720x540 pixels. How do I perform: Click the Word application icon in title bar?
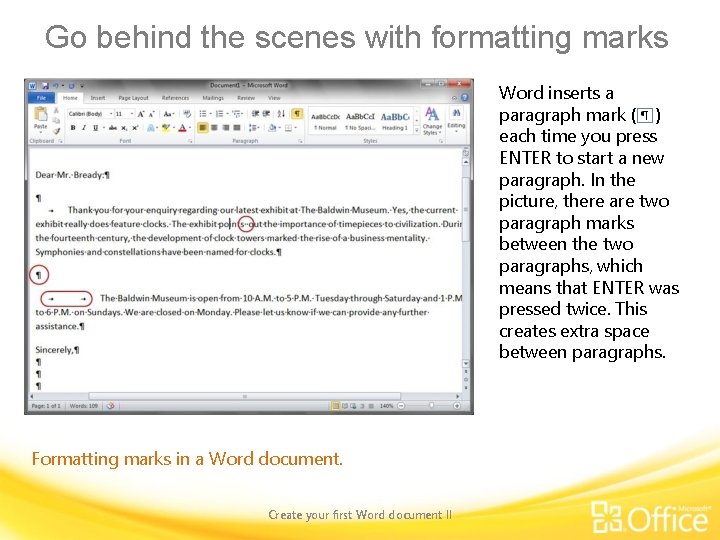click(33, 86)
